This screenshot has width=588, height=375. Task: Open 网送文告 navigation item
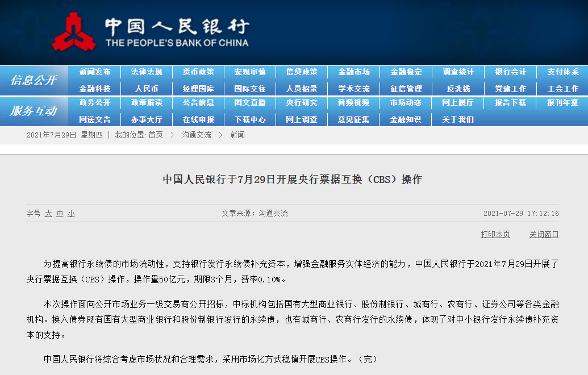point(95,120)
